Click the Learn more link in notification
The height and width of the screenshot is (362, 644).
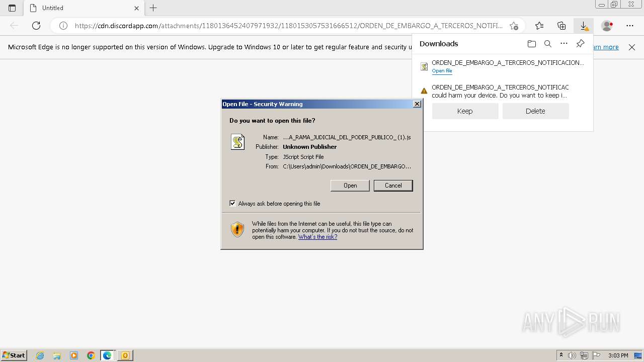[x=606, y=47]
